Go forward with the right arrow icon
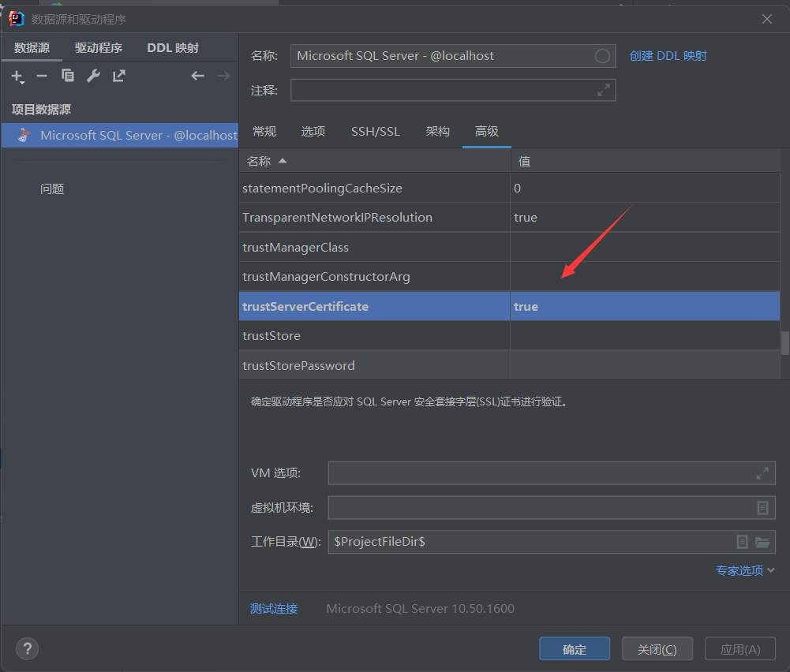The image size is (790, 672). click(223, 76)
